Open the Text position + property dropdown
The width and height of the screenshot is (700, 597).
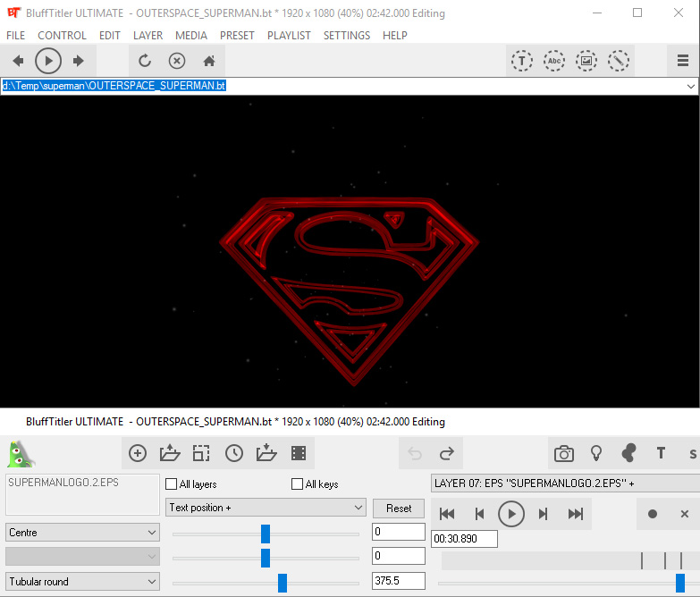point(266,508)
